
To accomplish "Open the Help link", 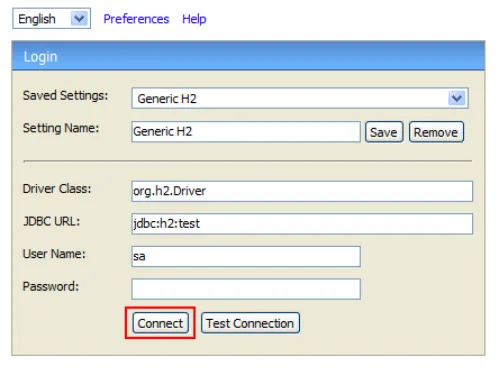I will (x=194, y=19).
